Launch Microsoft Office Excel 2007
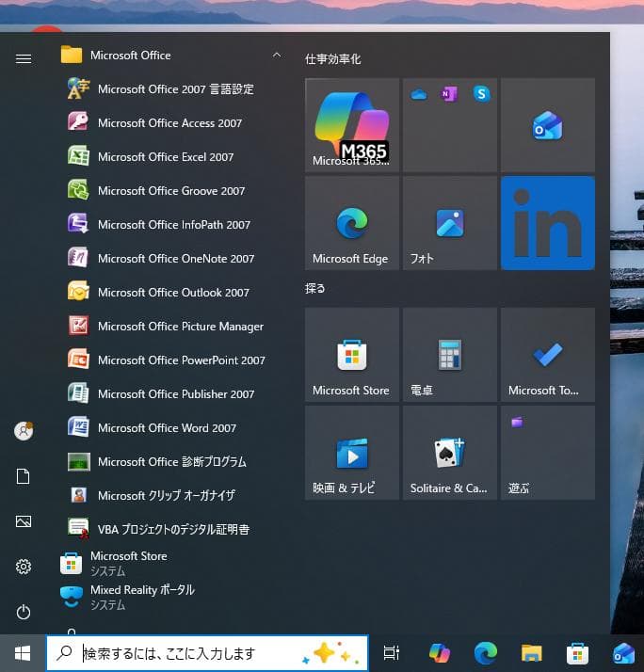The image size is (644, 672). (x=171, y=157)
